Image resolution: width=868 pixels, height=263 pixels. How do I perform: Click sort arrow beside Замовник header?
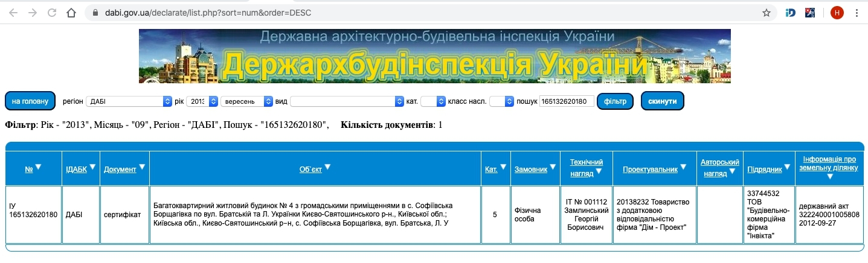click(553, 167)
